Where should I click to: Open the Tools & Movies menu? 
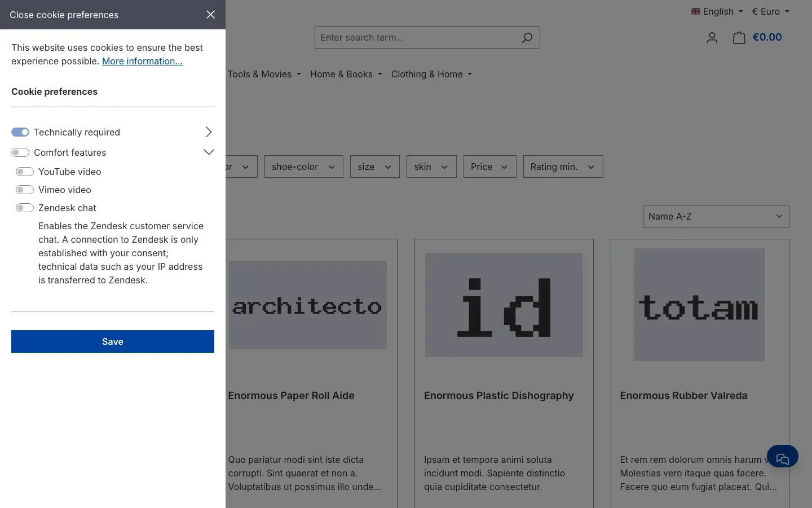(264, 74)
